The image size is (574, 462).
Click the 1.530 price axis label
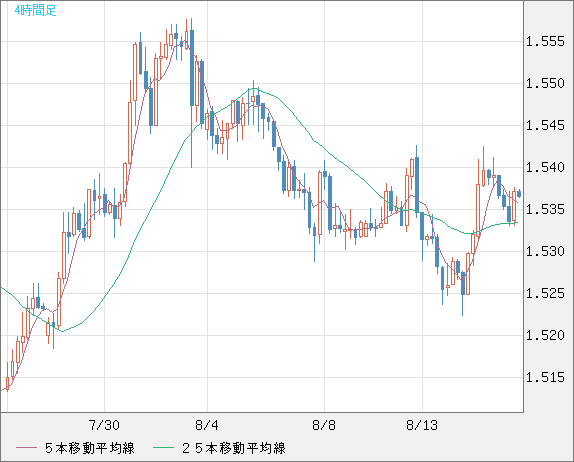click(545, 252)
